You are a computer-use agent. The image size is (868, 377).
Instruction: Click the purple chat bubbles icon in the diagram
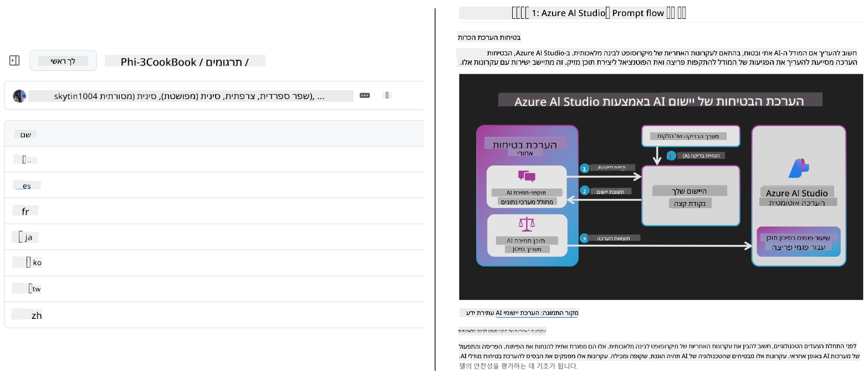(x=527, y=177)
